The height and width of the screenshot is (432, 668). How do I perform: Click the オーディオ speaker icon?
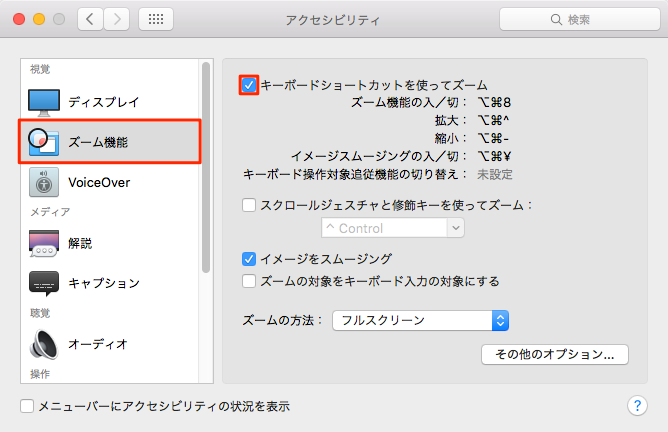(44, 344)
